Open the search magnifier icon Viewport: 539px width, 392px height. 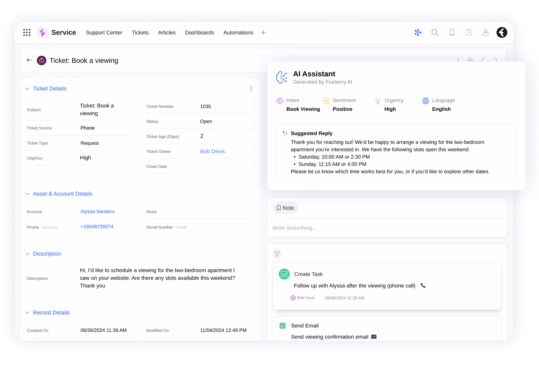tap(435, 32)
